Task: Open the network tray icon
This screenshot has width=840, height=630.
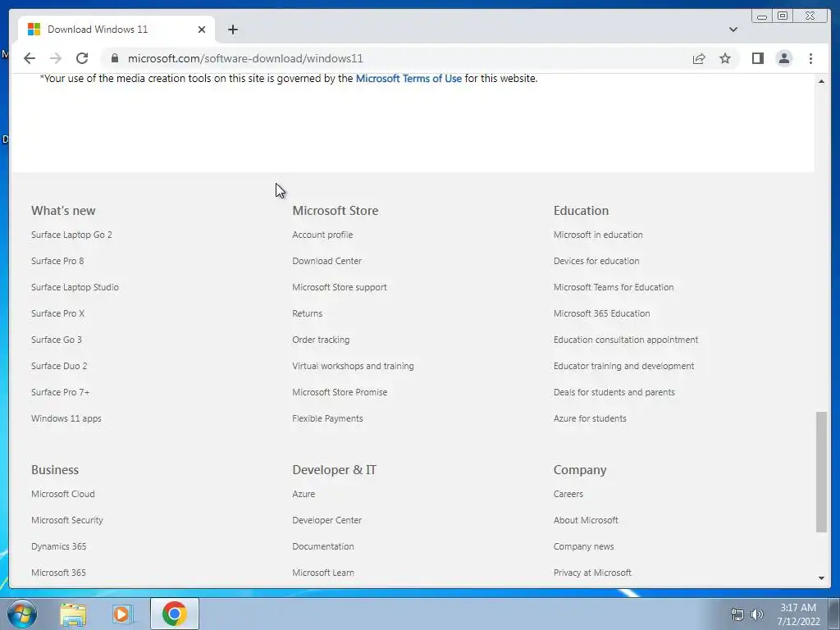Action: [737, 614]
